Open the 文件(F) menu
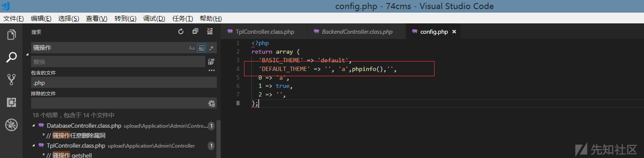 click(14, 19)
